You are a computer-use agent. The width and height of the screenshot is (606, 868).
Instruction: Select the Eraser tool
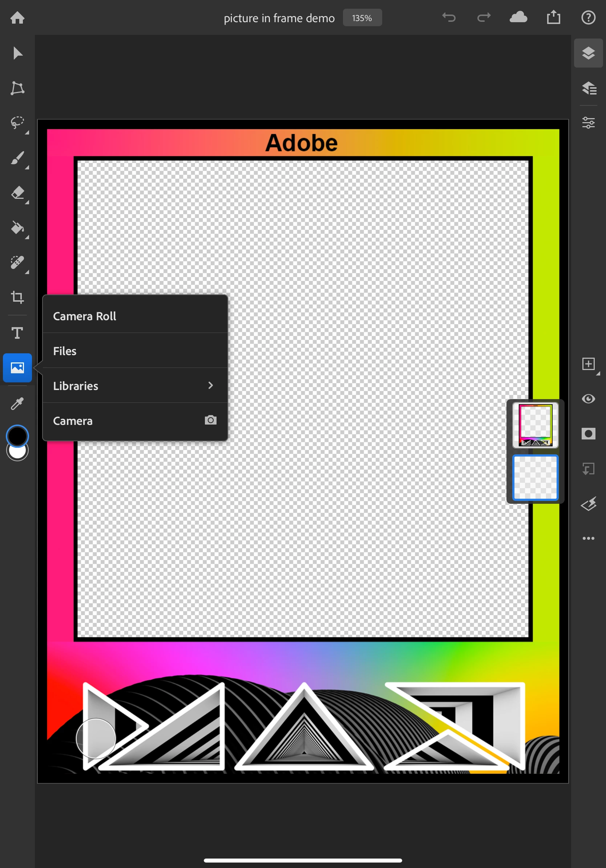point(17,193)
